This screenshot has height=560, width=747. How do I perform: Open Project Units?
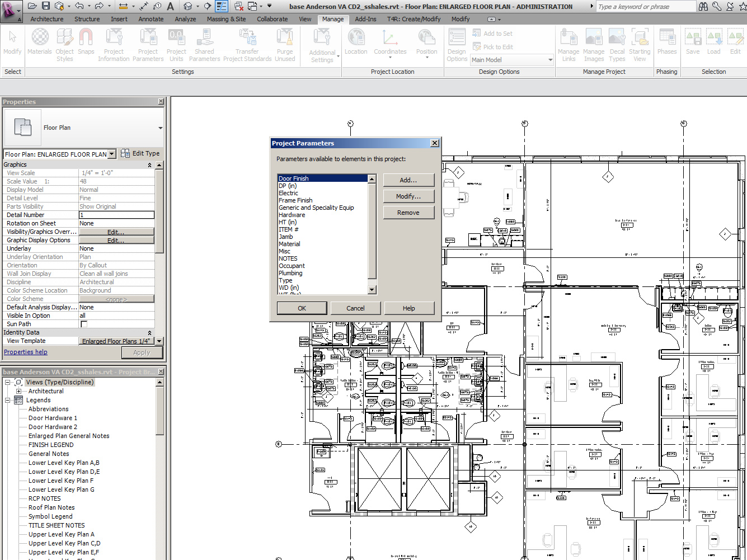176,45
